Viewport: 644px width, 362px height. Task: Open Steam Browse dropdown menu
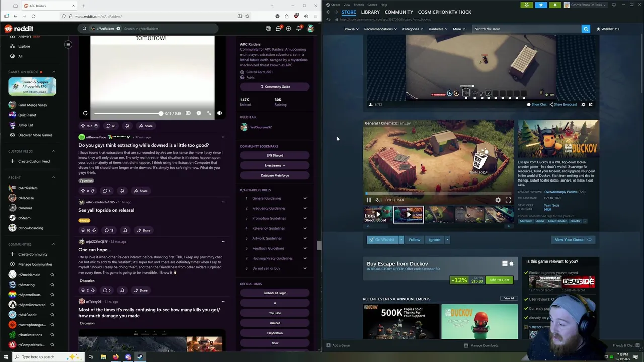(351, 29)
